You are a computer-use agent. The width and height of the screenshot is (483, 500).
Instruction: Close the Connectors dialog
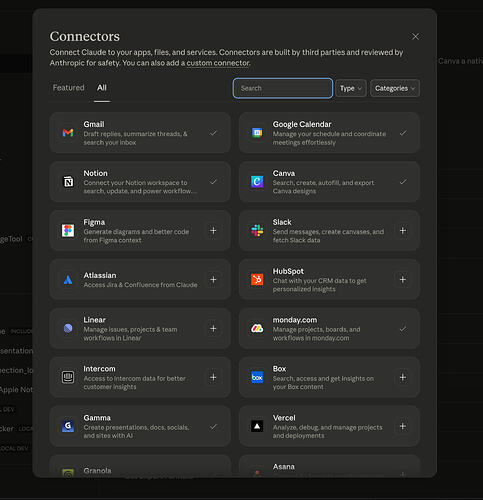(415, 37)
